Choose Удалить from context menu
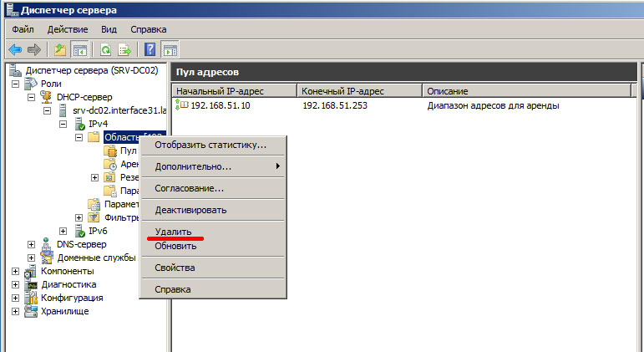Image resolution: width=644 pixels, height=352 pixels. pyautogui.click(x=213, y=232)
